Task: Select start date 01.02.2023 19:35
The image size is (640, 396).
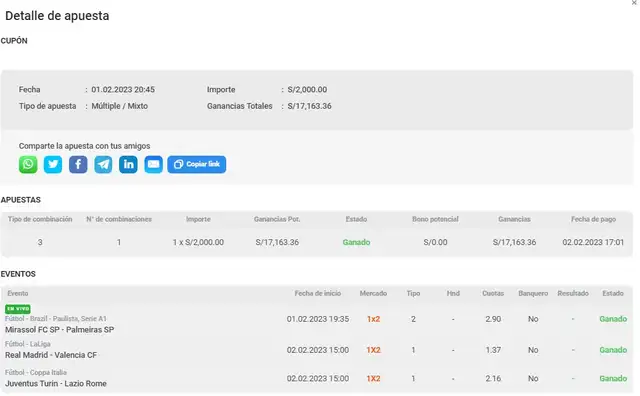Action: point(318,319)
